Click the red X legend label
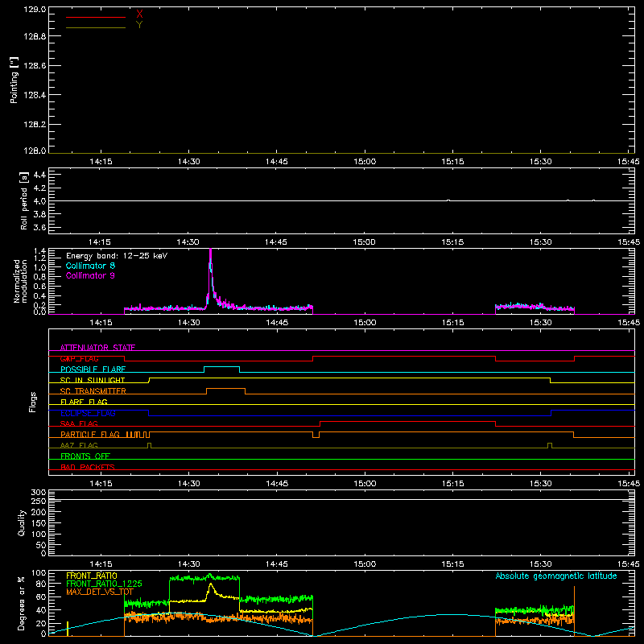This screenshot has height=644, width=644. [139, 14]
